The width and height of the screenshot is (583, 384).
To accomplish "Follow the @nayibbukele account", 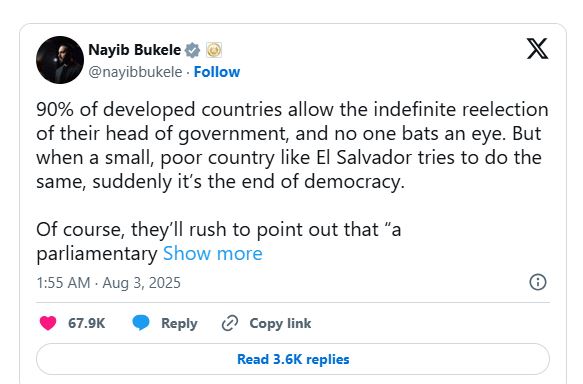I will [217, 72].
